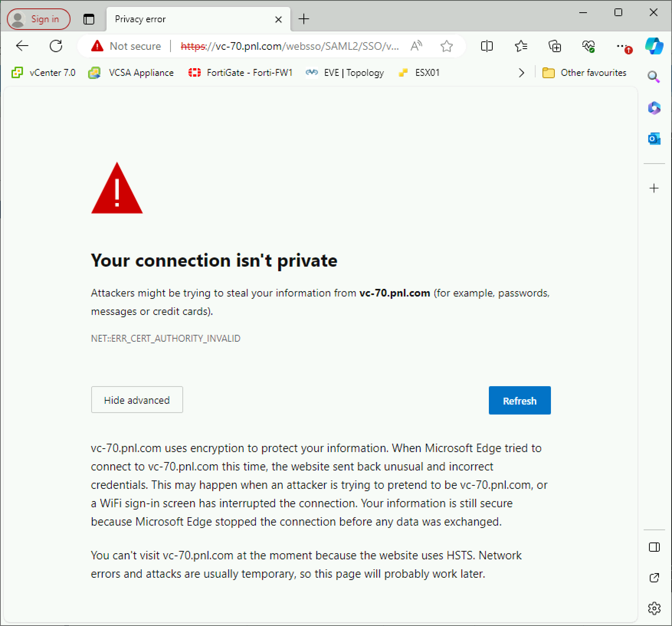Open the favourites list icon
The width and height of the screenshot is (672, 626).
coord(520,46)
